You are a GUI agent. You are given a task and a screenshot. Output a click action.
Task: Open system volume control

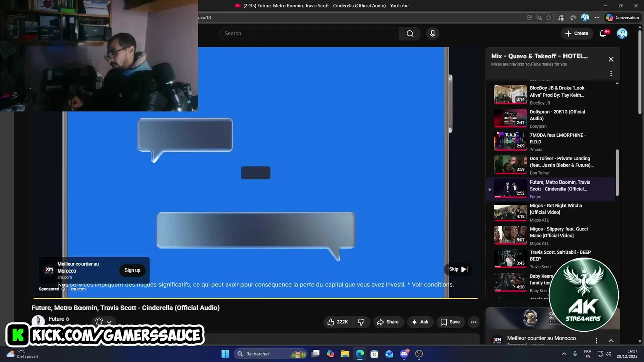point(608,354)
